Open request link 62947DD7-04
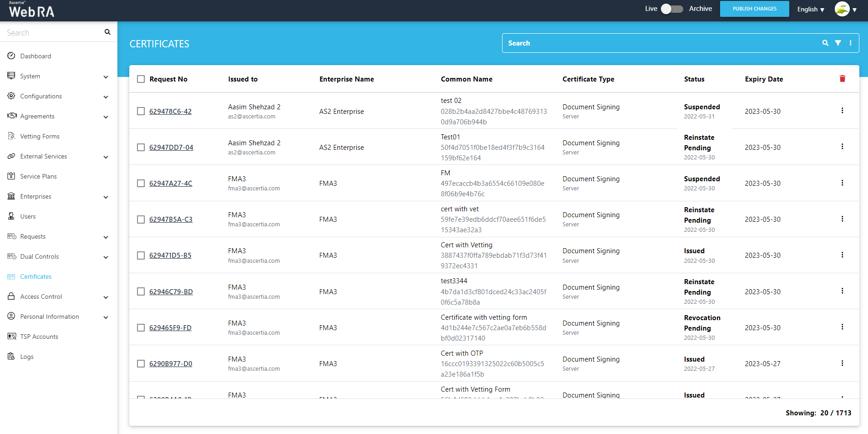The height and width of the screenshot is (434, 868). (x=171, y=148)
